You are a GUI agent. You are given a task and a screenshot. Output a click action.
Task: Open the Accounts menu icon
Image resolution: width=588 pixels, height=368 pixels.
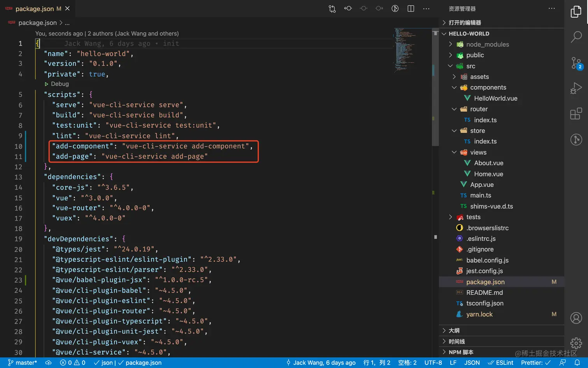click(576, 318)
